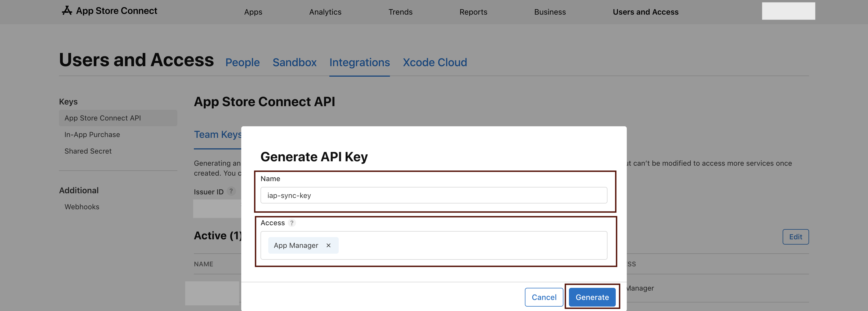The image size is (868, 311).
Task: Navigate to the Trends section
Action: (x=400, y=12)
